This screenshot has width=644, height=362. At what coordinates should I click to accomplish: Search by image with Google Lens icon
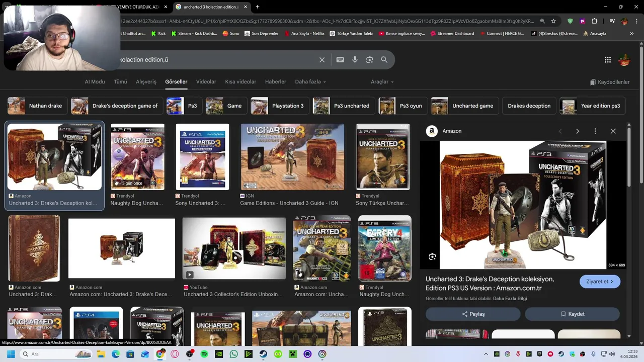coord(369,60)
